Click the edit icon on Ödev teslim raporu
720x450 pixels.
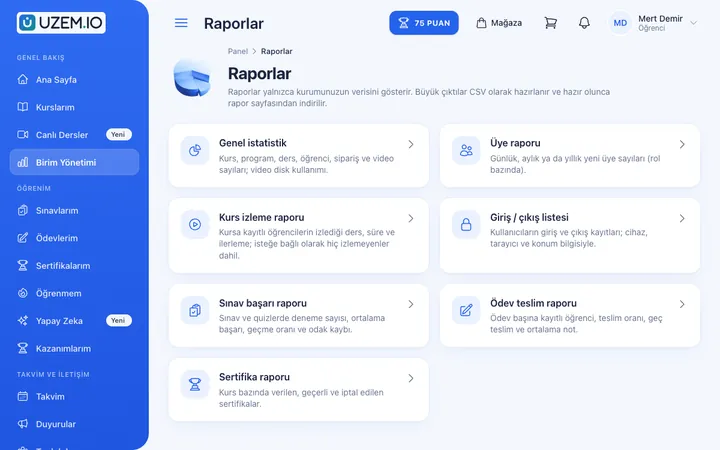point(466,310)
